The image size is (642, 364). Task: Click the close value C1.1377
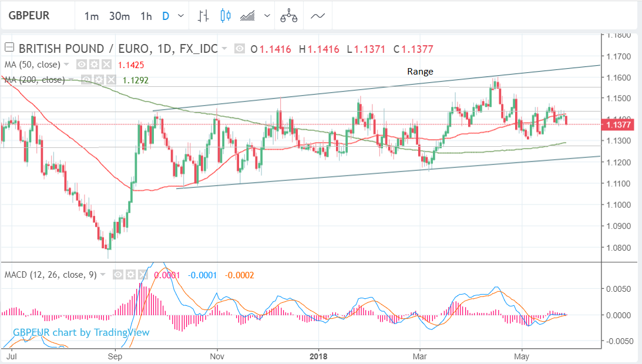coord(414,49)
